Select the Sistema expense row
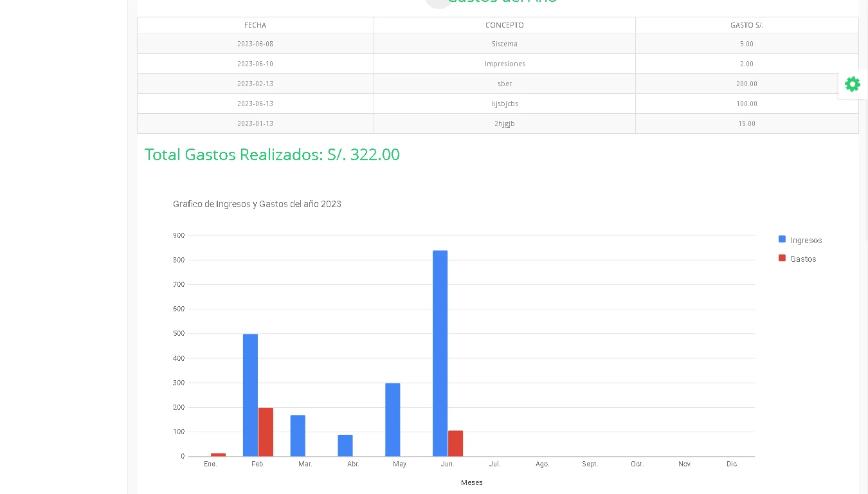 click(504, 44)
